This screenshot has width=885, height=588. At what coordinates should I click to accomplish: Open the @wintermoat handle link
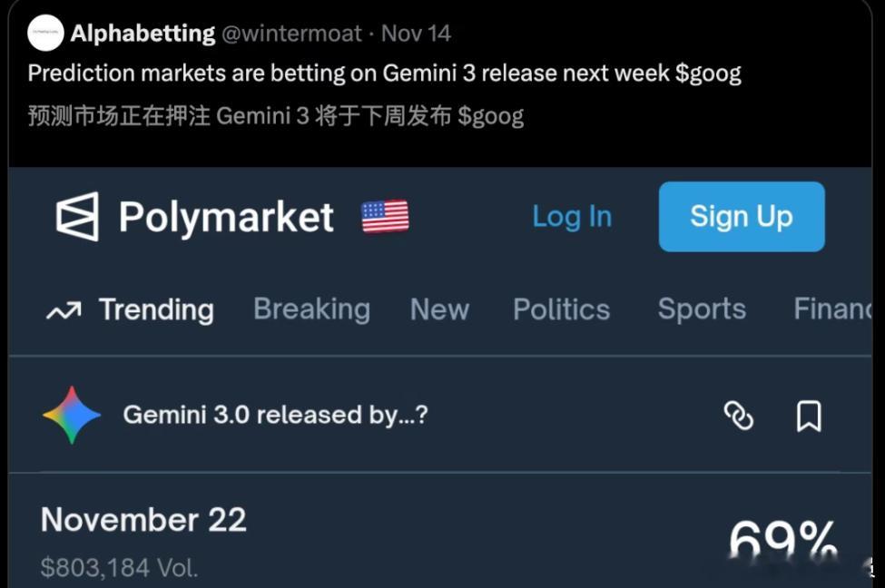[291, 34]
